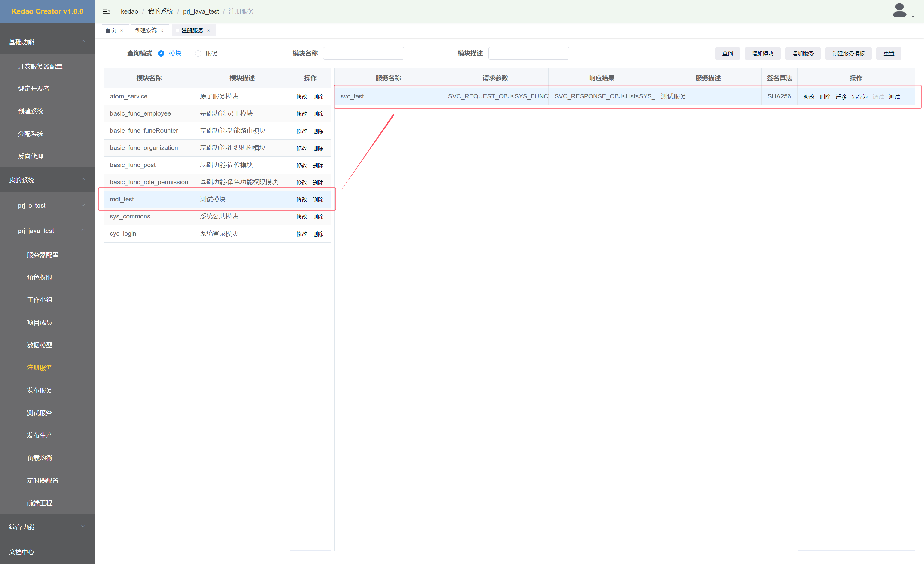Select the 模块 query mode radio
Image resolution: width=924 pixels, height=564 pixels.
[x=161, y=53]
